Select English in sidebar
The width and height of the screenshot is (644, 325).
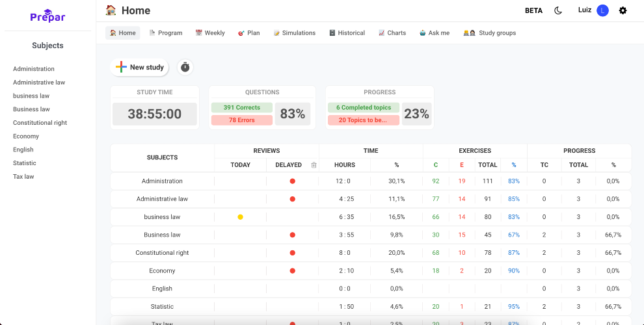pos(23,149)
